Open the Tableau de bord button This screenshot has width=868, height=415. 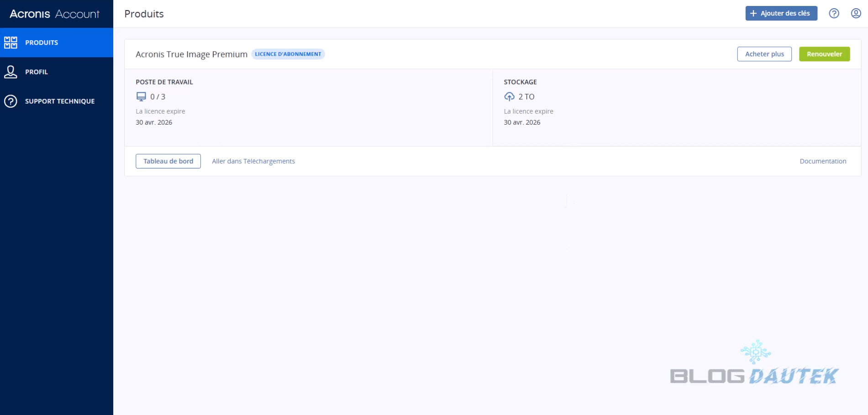(x=168, y=161)
